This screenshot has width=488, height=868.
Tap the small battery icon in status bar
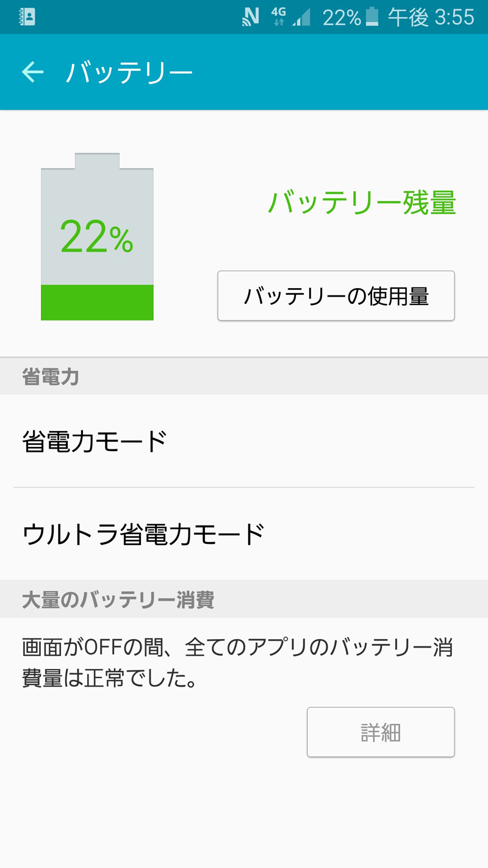(x=371, y=17)
